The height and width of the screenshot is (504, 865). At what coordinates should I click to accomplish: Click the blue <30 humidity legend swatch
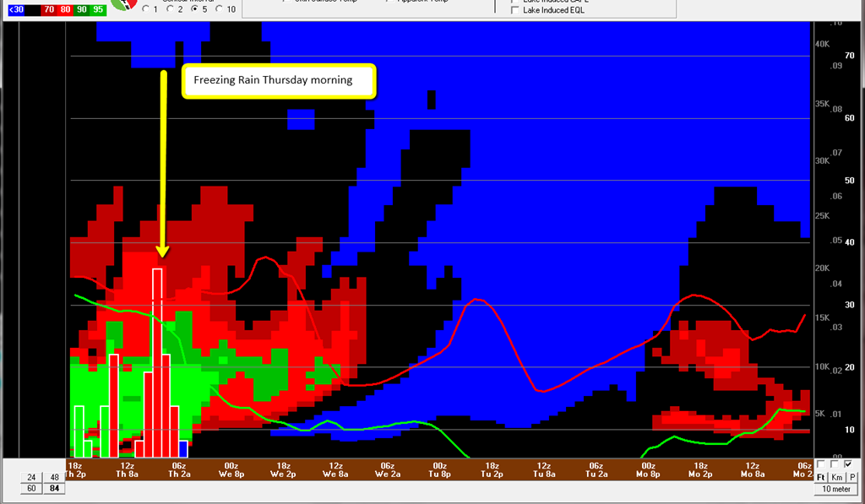click(16, 9)
